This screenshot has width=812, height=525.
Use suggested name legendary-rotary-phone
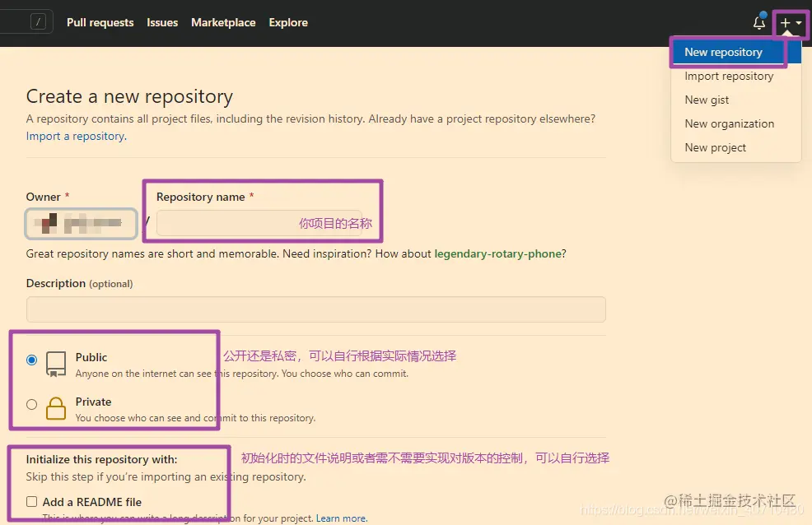(x=497, y=254)
